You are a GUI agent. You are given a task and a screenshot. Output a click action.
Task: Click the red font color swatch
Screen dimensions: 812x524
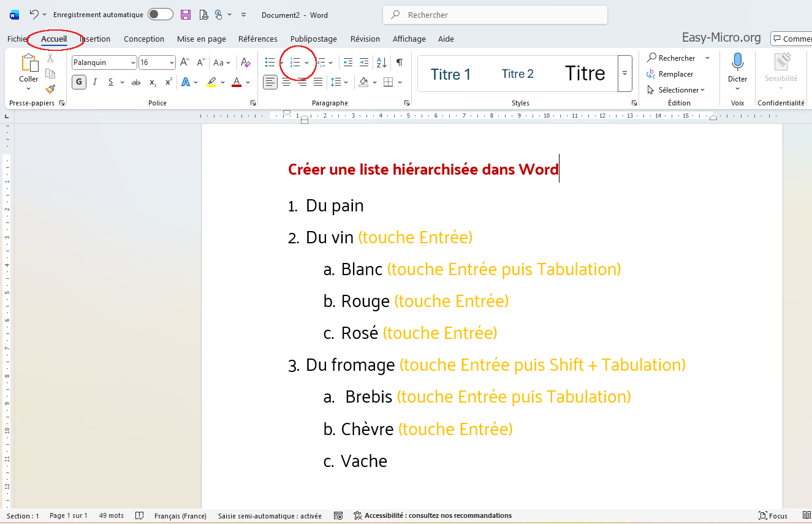pos(235,86)
